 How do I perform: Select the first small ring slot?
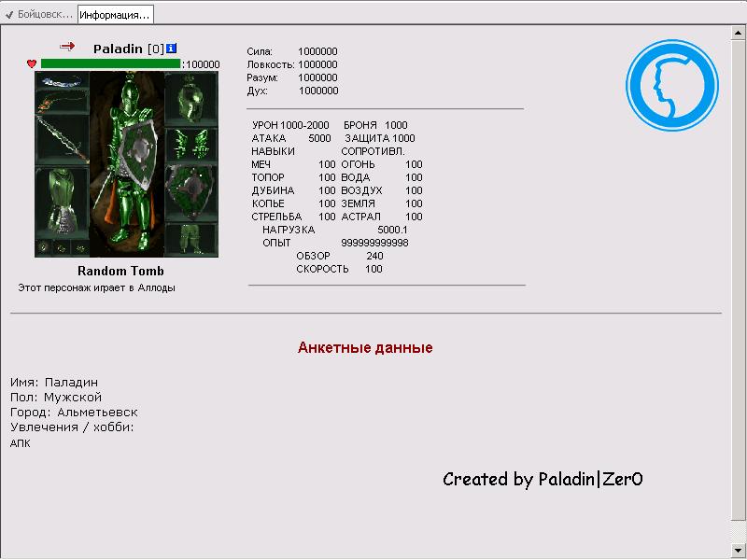(x=44, y=247)
